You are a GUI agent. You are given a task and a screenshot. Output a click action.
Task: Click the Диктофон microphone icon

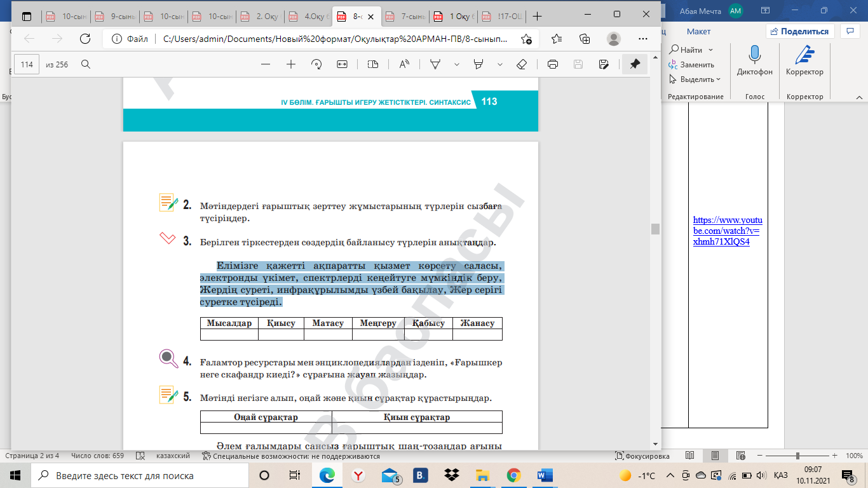pyautogui.click(x=755, y=57)
